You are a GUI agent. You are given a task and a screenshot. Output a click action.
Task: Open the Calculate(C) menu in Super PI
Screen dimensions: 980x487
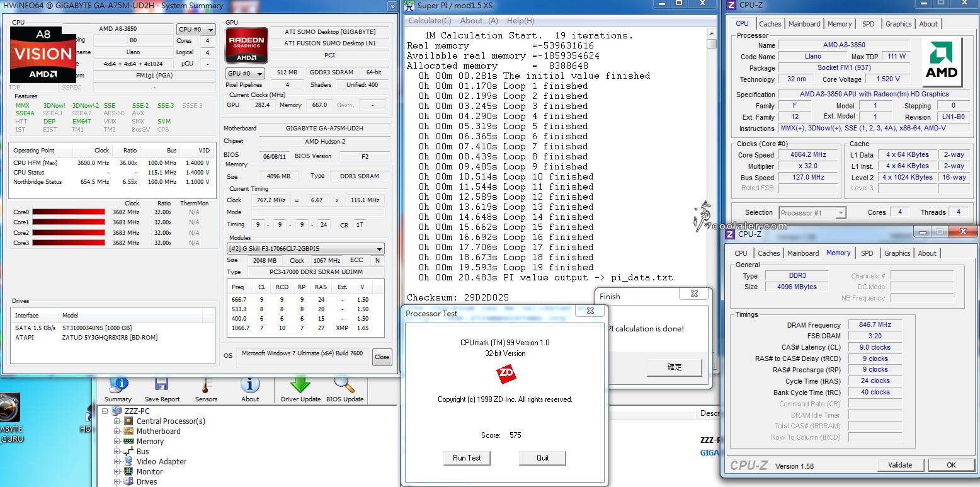click(x=430, y=21)
